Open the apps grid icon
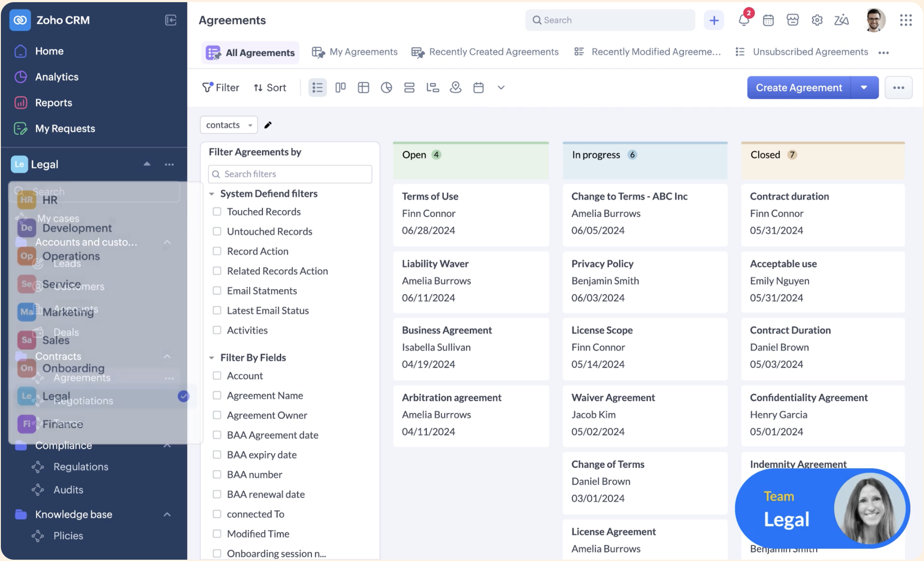The height and width of the screenshot is (561, 924). (x=905, y=20)
